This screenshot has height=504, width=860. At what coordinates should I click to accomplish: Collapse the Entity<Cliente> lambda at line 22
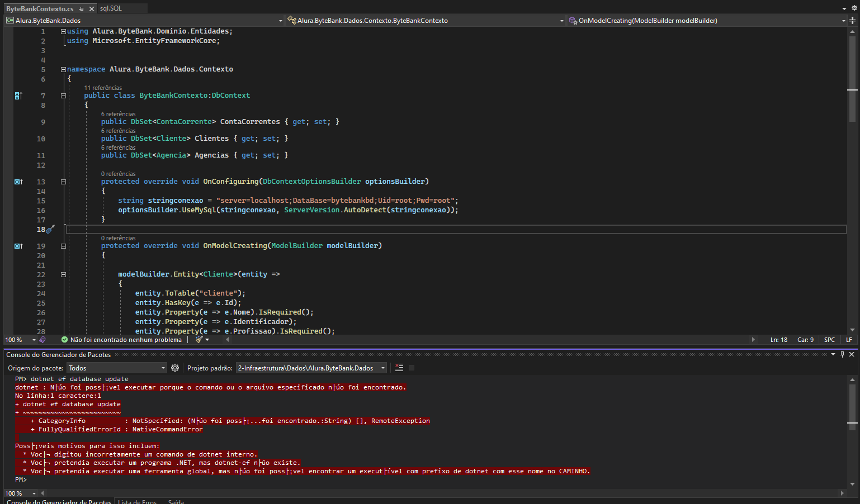[63, 274]
